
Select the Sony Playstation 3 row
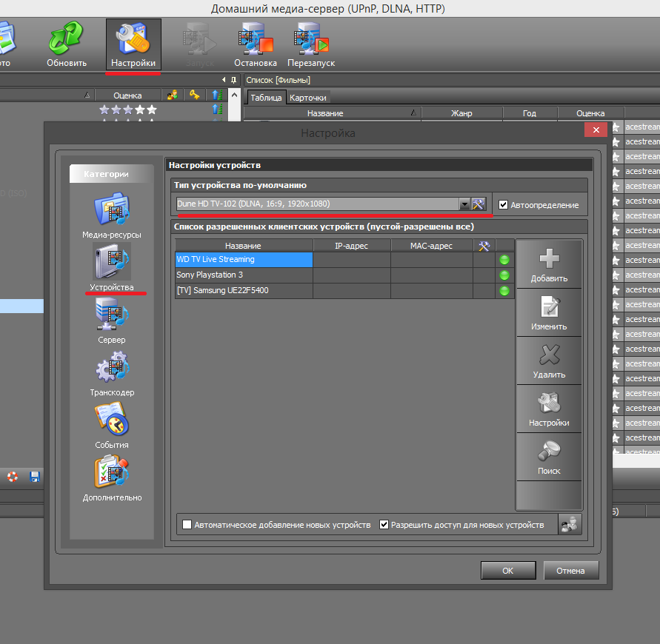(244, 275)
